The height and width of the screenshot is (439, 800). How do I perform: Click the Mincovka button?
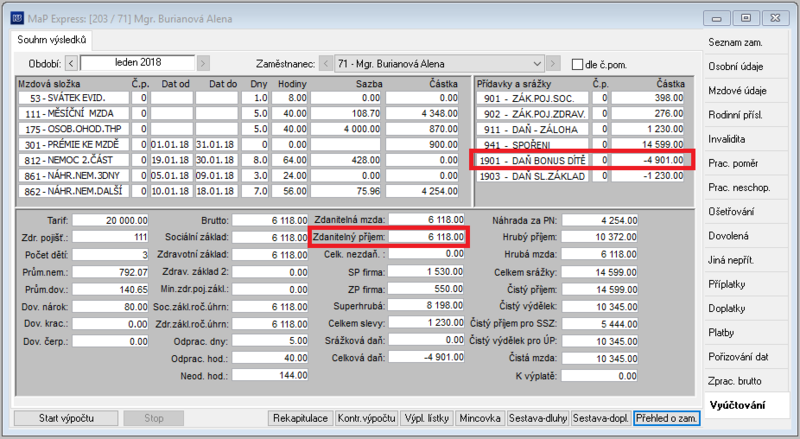pyautogui.click(x=480, y=418)
